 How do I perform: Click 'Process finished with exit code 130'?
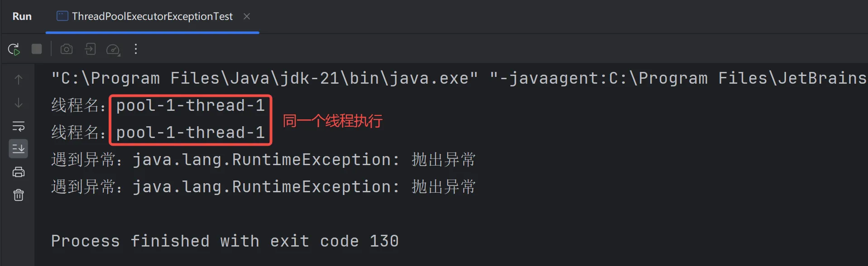point(225,241)
